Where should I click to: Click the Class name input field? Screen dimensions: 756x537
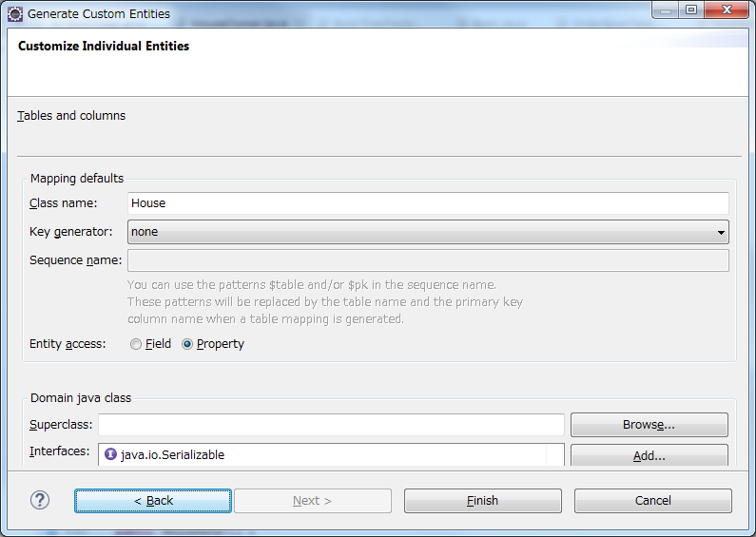428,203
